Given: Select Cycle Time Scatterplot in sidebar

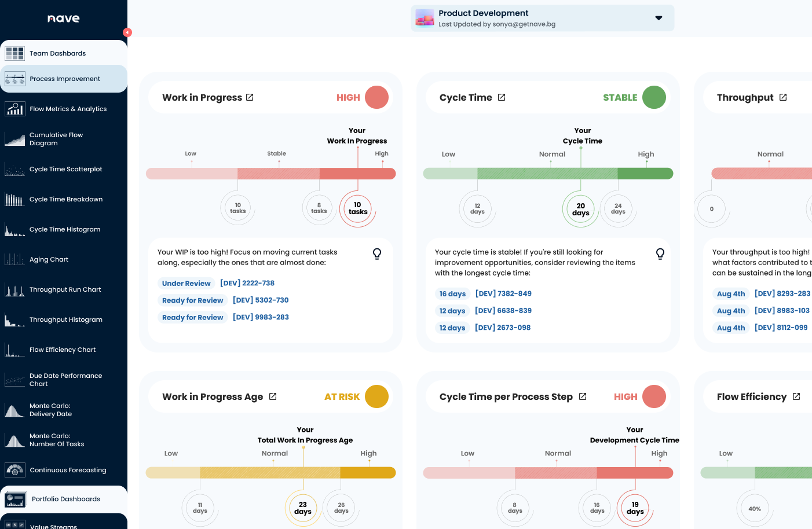Looking at the screenshot, I should (65, 169).
